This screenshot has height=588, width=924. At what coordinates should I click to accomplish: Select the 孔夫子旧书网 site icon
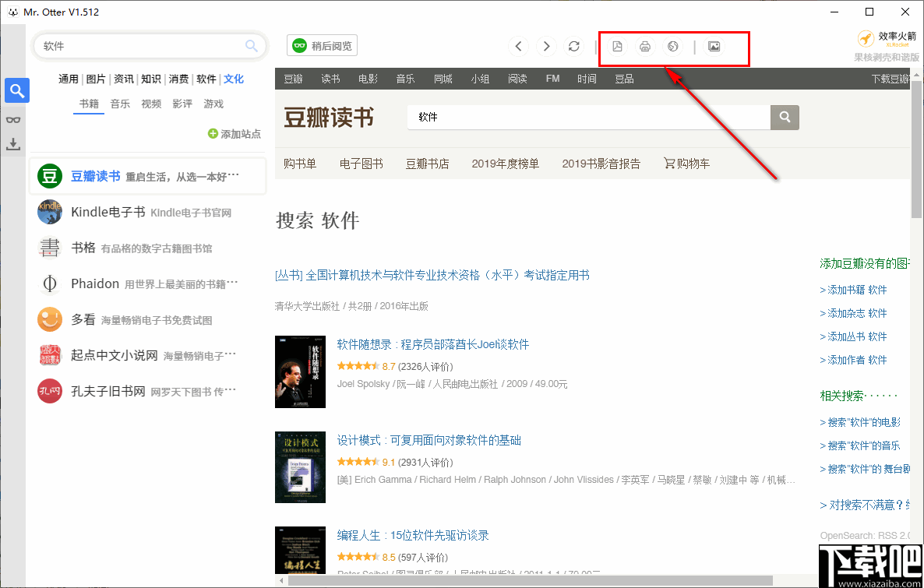(50, 391)
